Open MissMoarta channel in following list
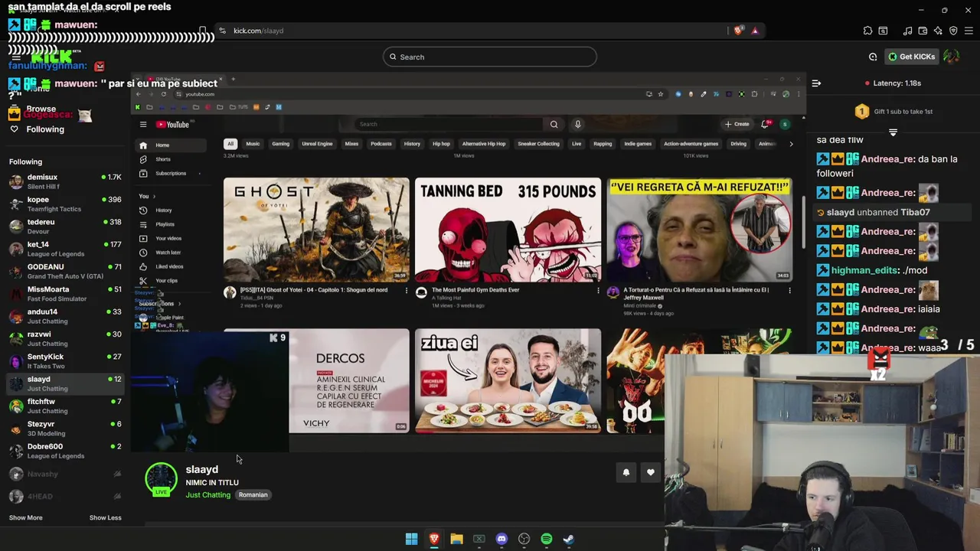The height and width of the screenshot is (551, 980). 65,294
